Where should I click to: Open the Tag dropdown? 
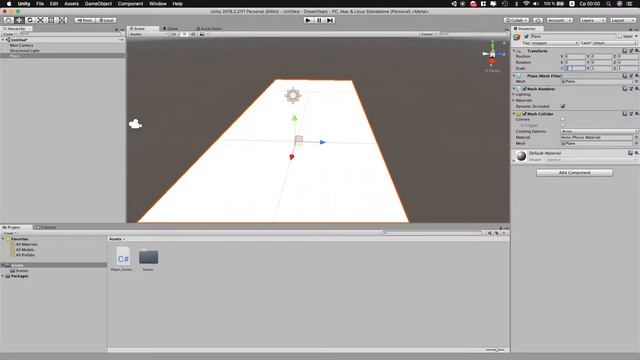coord(555,43)
